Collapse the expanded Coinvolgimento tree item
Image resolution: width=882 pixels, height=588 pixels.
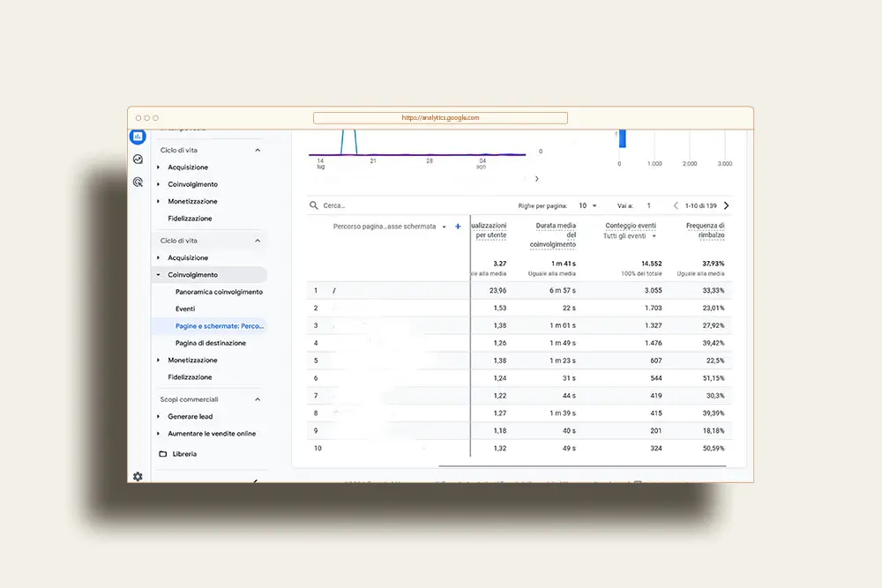158,275
